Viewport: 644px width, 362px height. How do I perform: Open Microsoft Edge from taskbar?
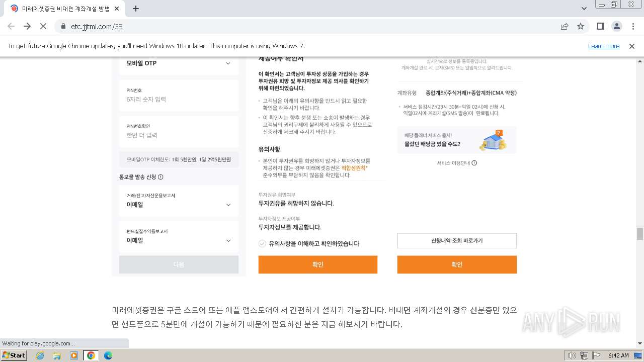tap(108, 355)
